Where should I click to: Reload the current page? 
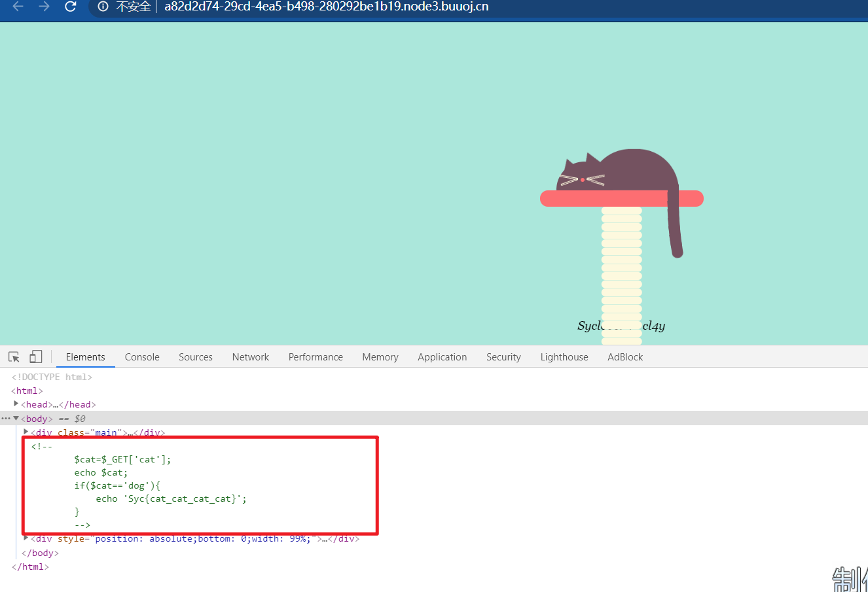pos(71,7)
